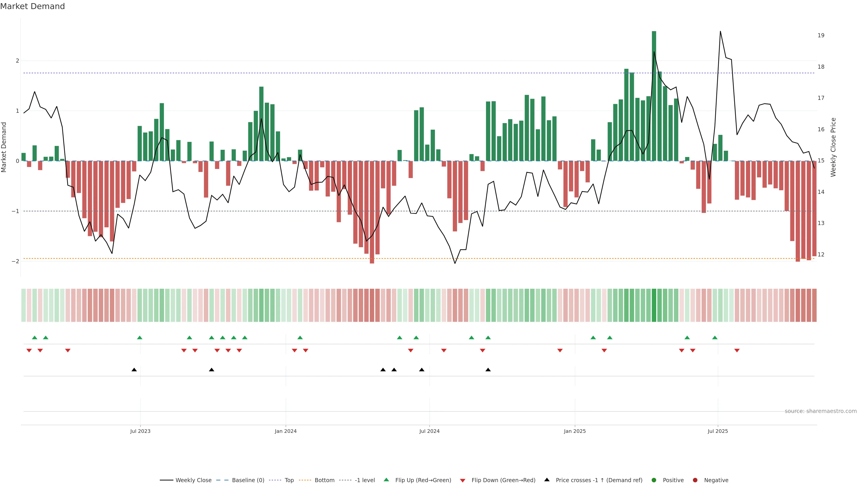The width and height of the screenshot is (868, 488).
Task: Click the Jul 2024 axis label
Action: click(x=429, y=431)
